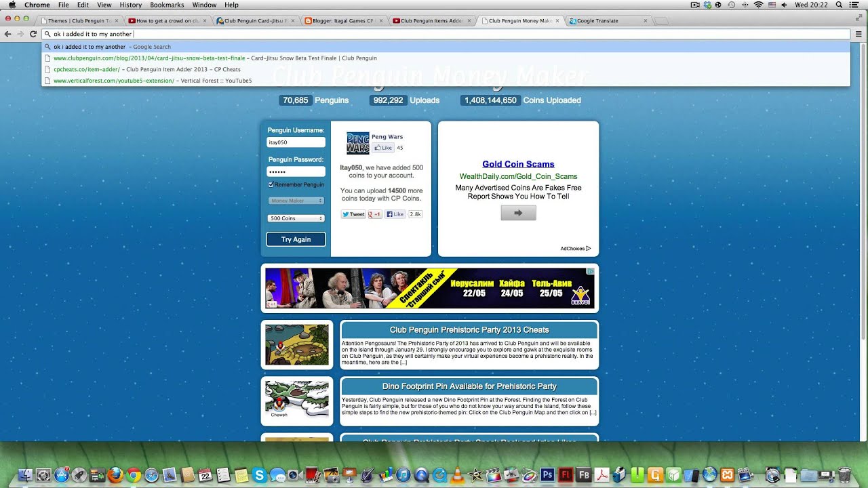Switch to Google Translate tab
Image resolution: width=868 pixels, height=488 pixels.
607,20
